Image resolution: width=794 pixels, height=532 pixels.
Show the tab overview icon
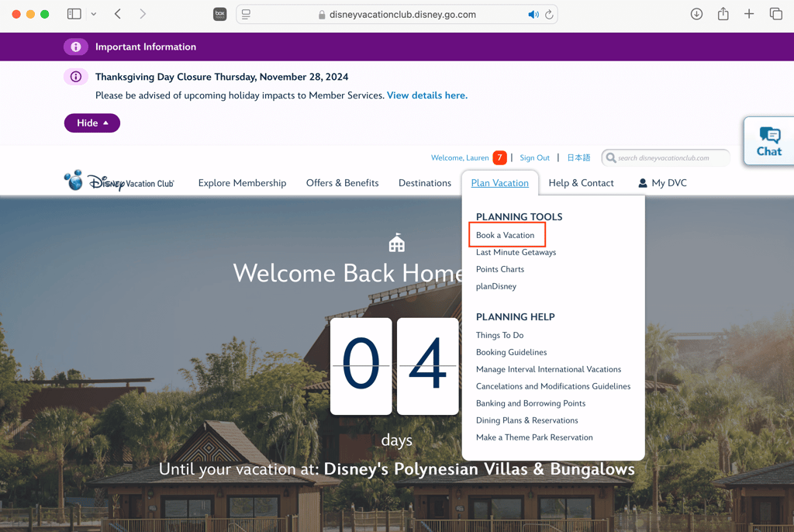coord(775,14)
